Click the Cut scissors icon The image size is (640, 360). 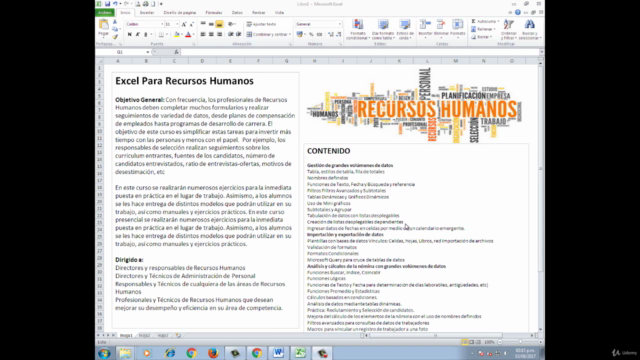pyautogui.click(x=115, y=22)
